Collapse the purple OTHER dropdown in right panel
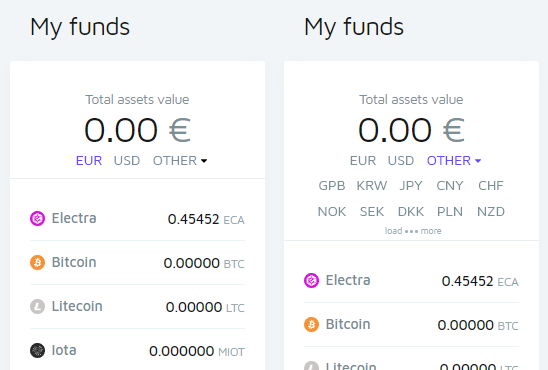 click(x=454, y=161)
